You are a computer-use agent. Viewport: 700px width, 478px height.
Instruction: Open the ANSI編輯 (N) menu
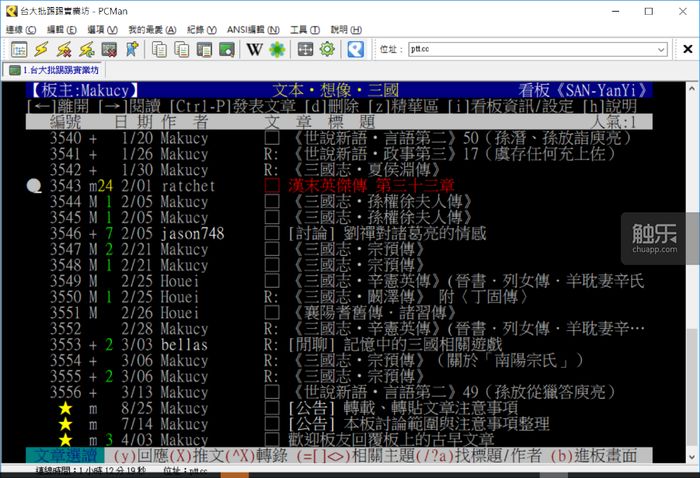point(253,30)
